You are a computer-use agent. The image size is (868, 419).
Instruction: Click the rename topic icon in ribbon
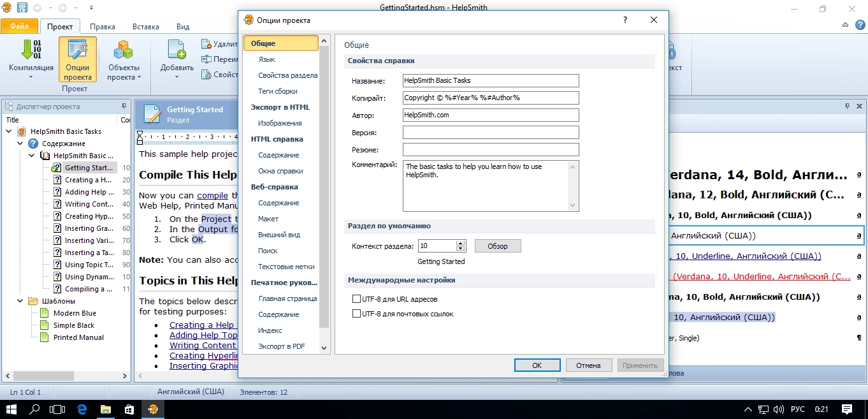click(206, 59)
